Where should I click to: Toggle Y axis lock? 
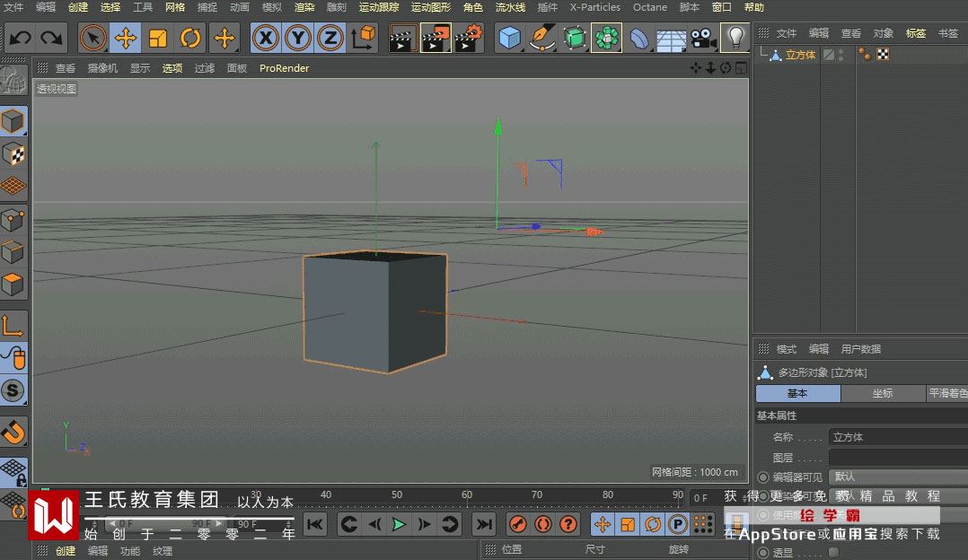(298, 38)
